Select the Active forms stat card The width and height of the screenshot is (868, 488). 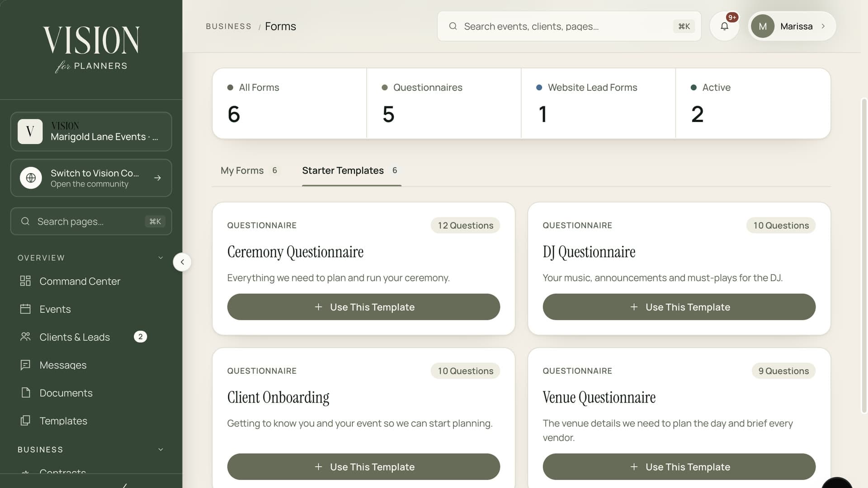[x=753, y=103]
